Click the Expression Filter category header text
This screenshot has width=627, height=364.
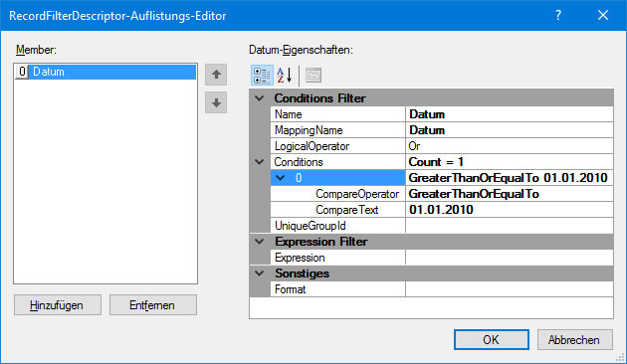point(321,242)
